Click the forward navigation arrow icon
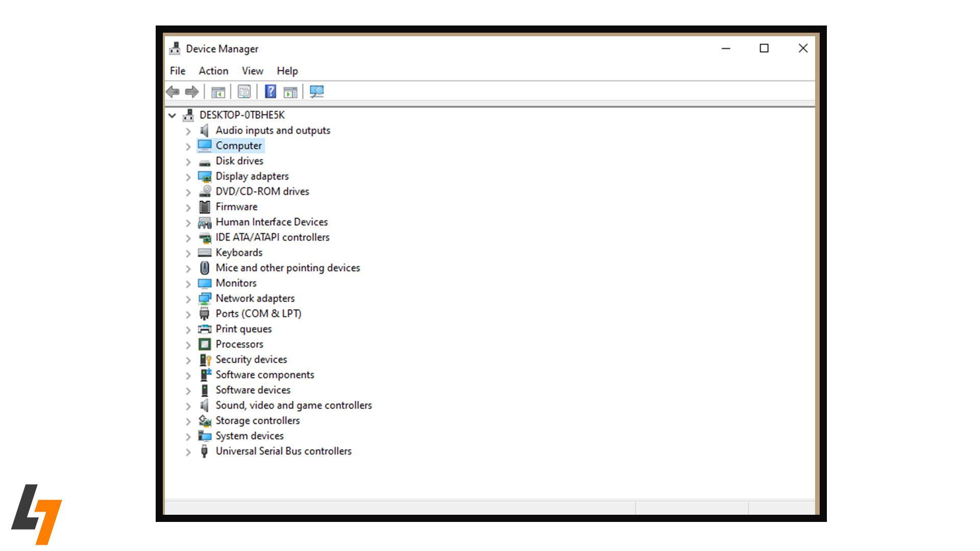The height and width of the screenshot is (551, 980). (192, 92)
